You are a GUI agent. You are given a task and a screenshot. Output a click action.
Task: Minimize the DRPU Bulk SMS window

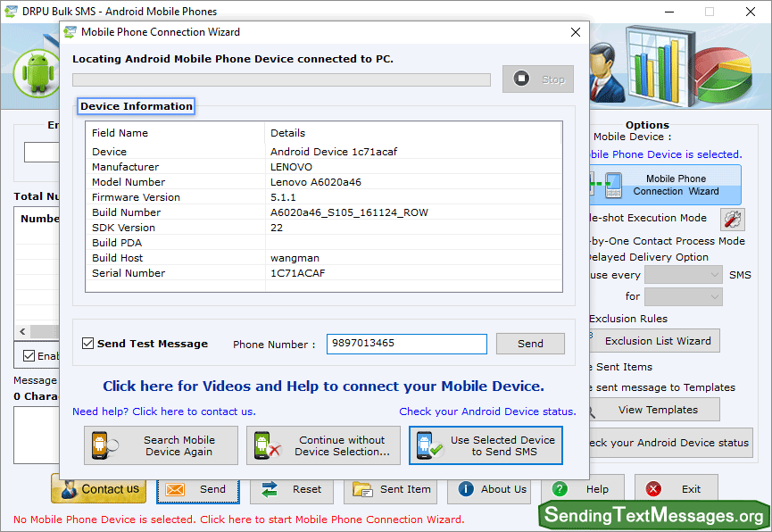pos(669,12)
